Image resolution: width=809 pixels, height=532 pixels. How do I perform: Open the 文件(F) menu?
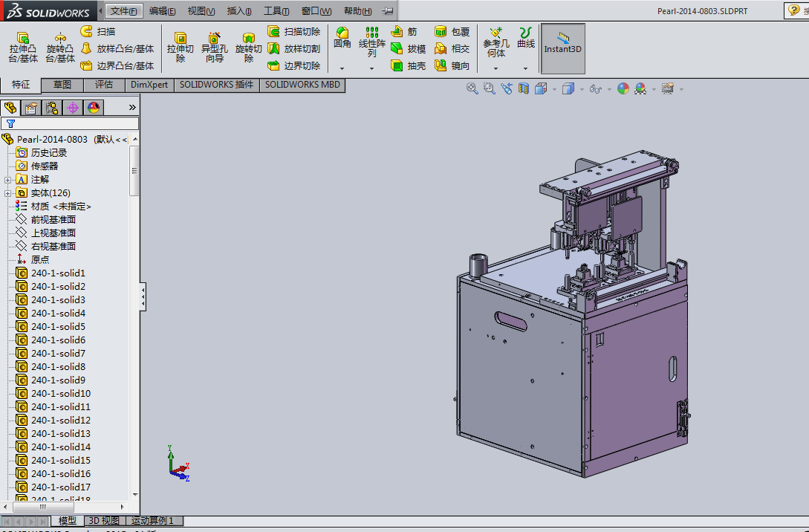click(x=124, y=11)
